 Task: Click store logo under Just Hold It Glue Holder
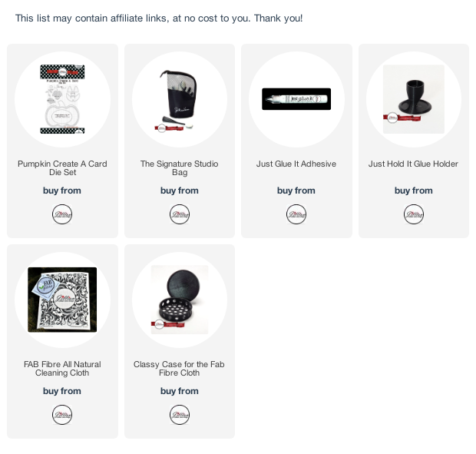tap(414, 214)
